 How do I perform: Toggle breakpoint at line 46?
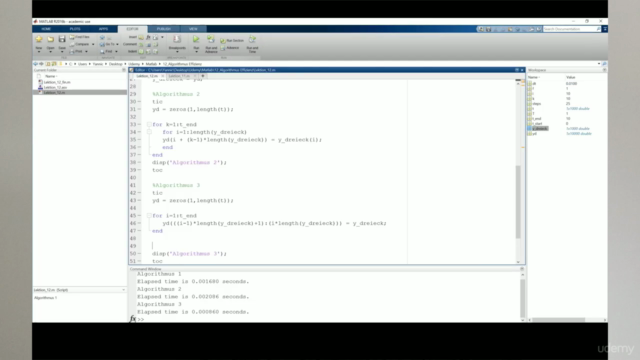[x=139, y=223]
